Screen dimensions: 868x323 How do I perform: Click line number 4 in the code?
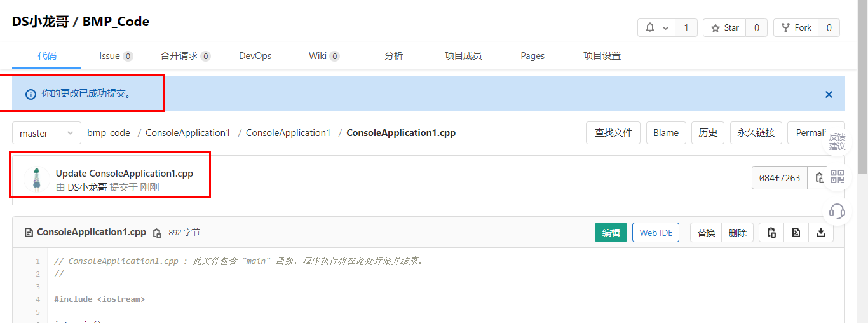point(37,299)
